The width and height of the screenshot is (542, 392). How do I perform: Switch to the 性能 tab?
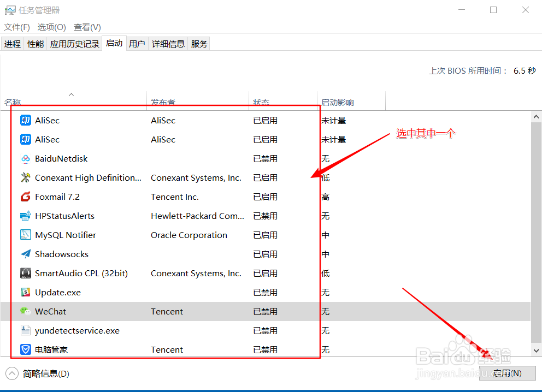(x=36, y=44)
